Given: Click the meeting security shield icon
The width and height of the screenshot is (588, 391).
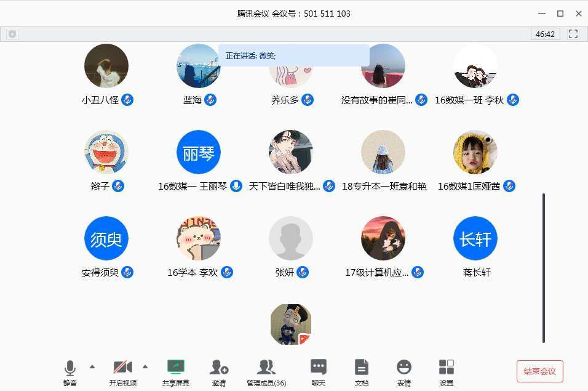Looking at the screenshot, I should (x=12, y=34).
